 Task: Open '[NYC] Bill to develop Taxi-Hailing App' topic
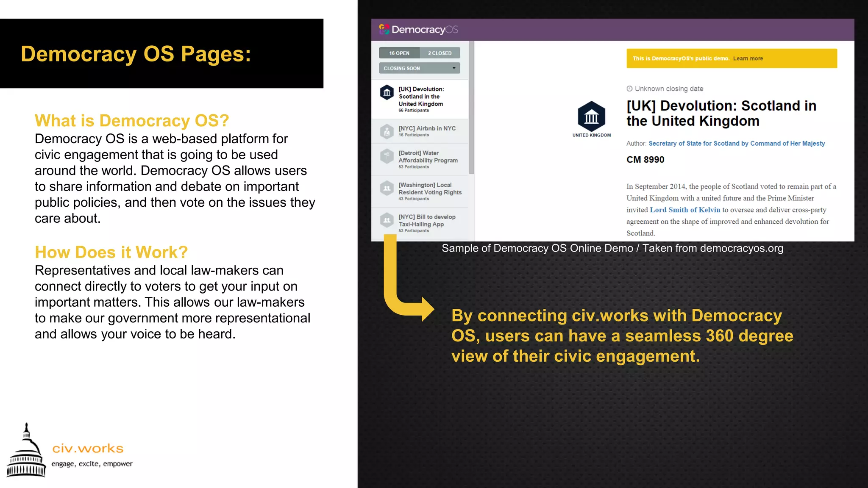point(420,223)
